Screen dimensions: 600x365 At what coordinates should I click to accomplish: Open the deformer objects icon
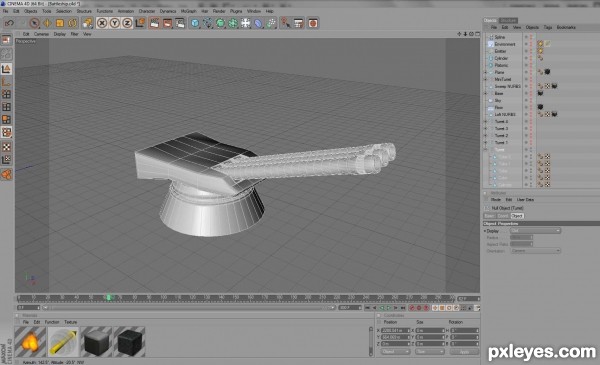[258, 23]
